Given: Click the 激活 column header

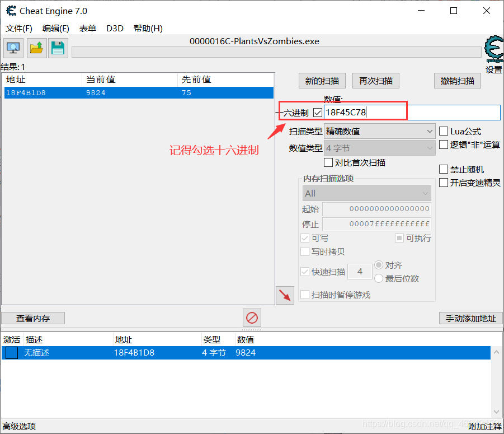Looking at the screenshot, I should [12, 340].
